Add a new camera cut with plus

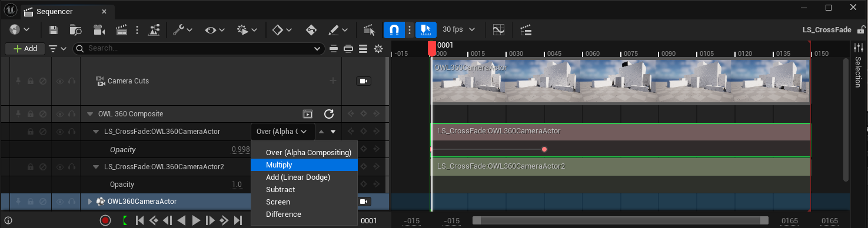[x=332, y=81]
